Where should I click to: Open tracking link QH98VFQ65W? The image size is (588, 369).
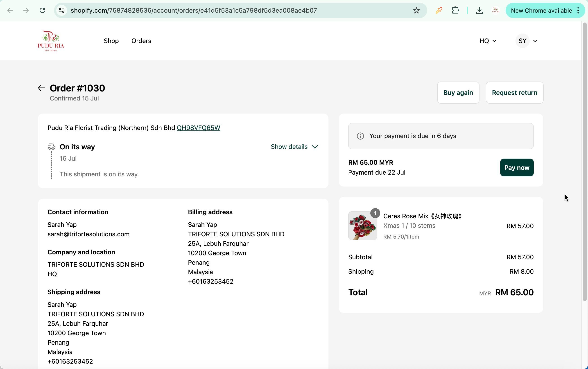point(198,128)
